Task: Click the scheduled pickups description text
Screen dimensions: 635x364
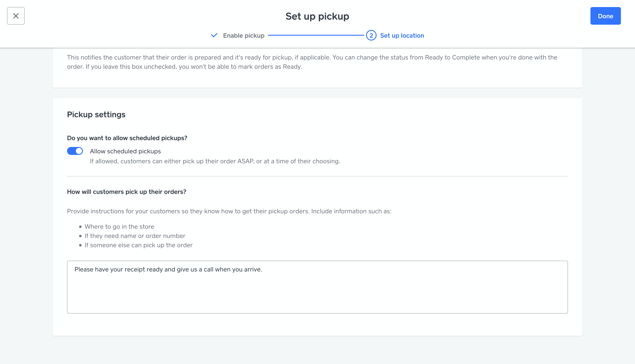Action: 215,161
